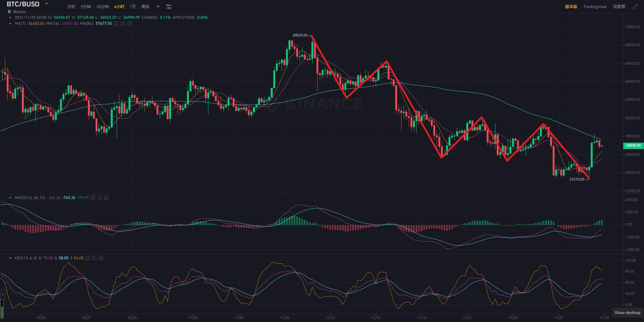This screenshot has height=322, width=644.
Task: Select the 1天 time interval
Action: (x=133, y=7)
